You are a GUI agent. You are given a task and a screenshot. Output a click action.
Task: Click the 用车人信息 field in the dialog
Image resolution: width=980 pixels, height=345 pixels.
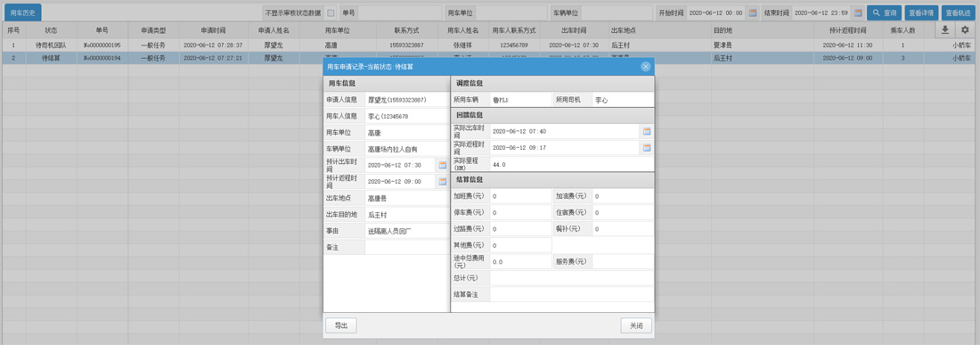(406, 116)
